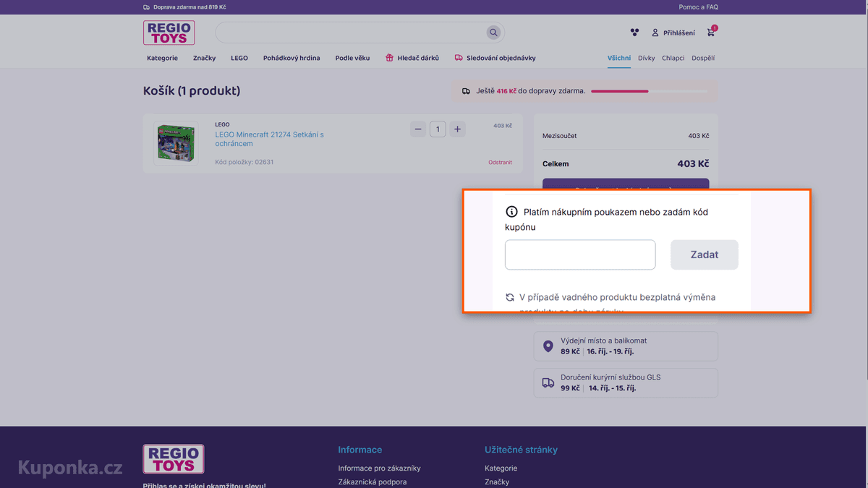The height and width of the screenshot is (488, 868).
Task: Open footer Informace pro zákazníky link
Action: (379, 468)
